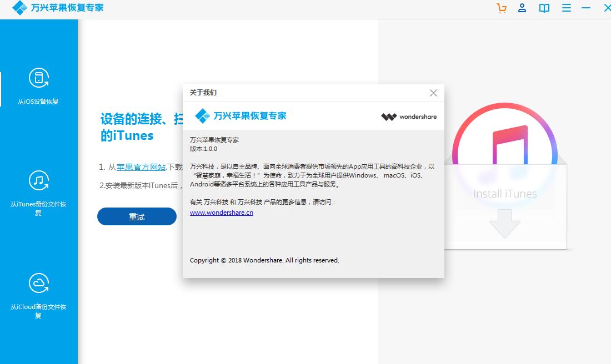
Task: Open the hamburger menu icon
Action: pyautogui.click(x=567, y=8)
